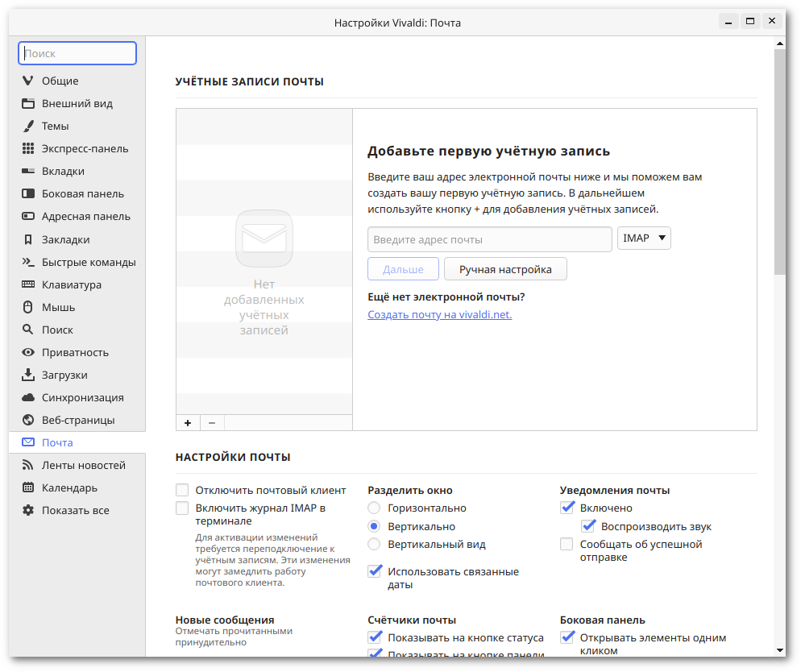801x672 pixels.
Task: Select the Горизонтально radio button
Action: (x=374, y=508)
